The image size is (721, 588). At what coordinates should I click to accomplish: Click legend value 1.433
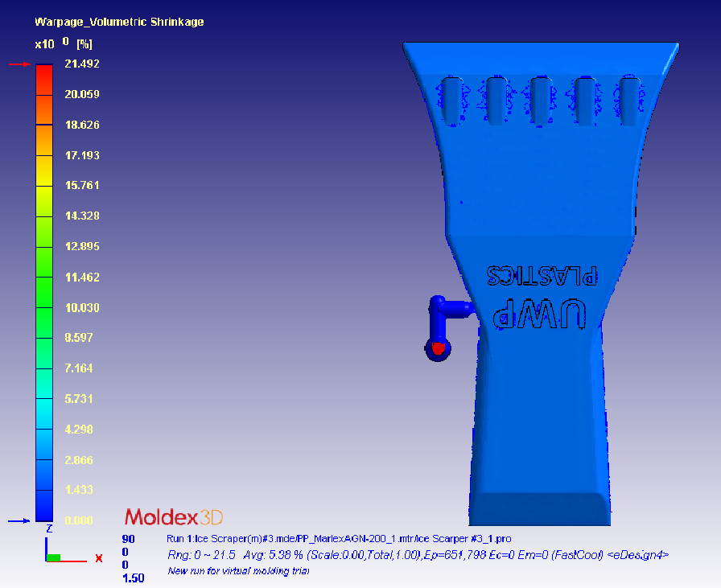tap(79, 490)
